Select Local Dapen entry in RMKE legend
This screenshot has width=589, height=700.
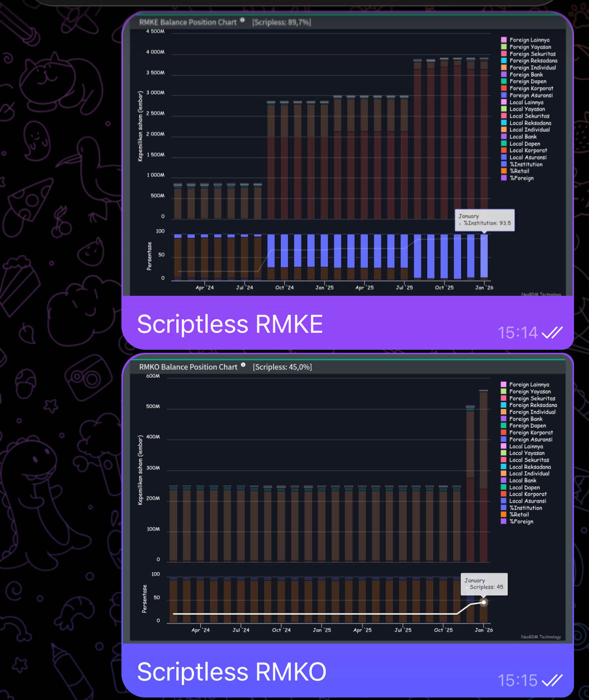pos(521,143)
